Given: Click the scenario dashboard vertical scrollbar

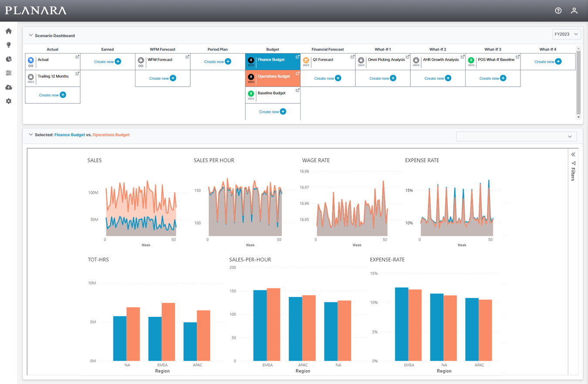Looking at the screenshot, I should tap(578, 82).
